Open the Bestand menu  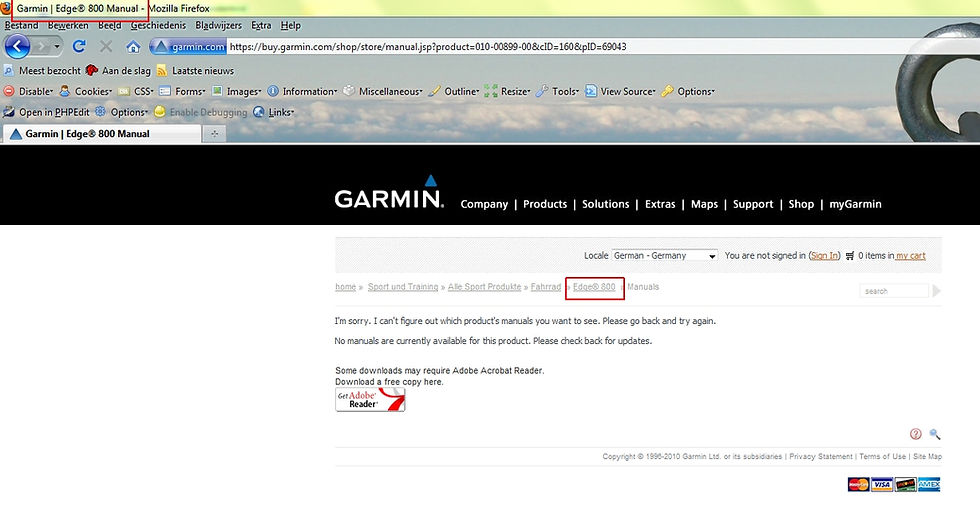(x=21, y=26)
